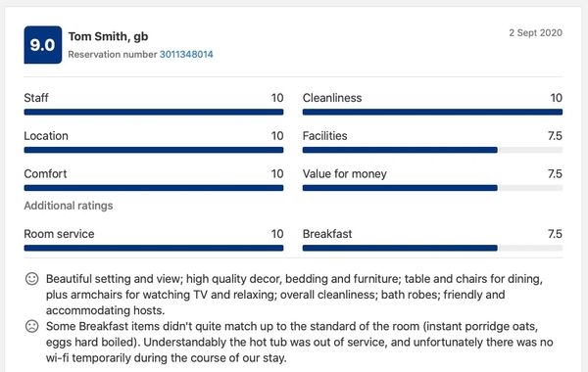The height and width of the screenshot is (372, 588).
Task: Click the Additional ratings heading
Action: click(x=69, y=206)
